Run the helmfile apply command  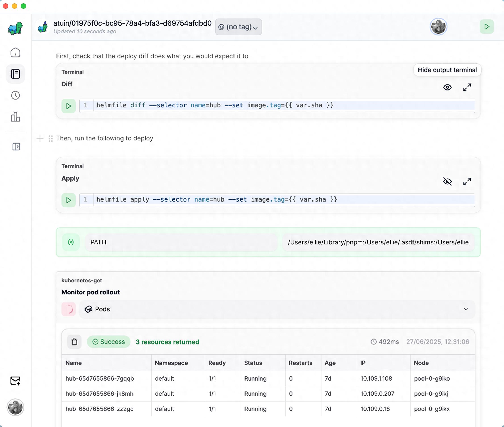click(x=69, y=200)
